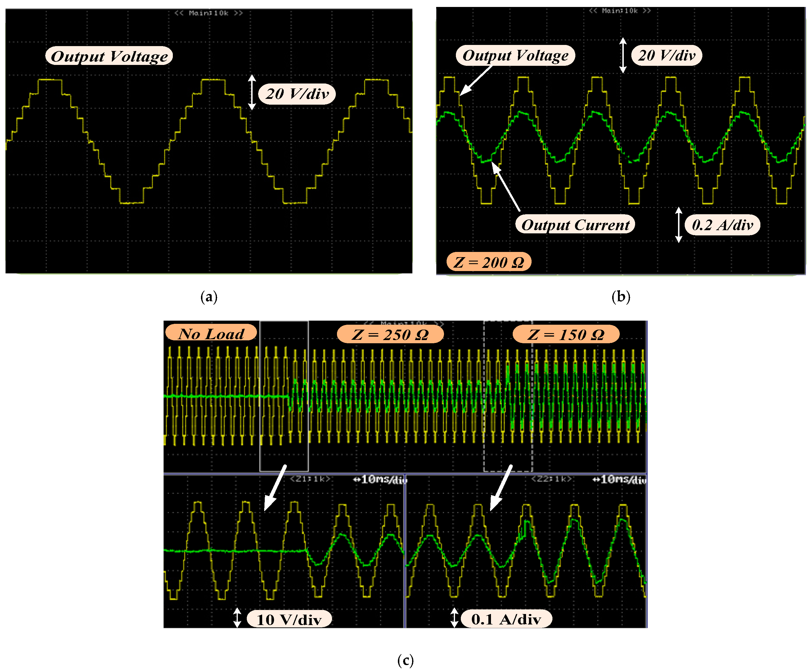Click the No Load label
Screen dimensions: 812x672
(x=211, y=333)
